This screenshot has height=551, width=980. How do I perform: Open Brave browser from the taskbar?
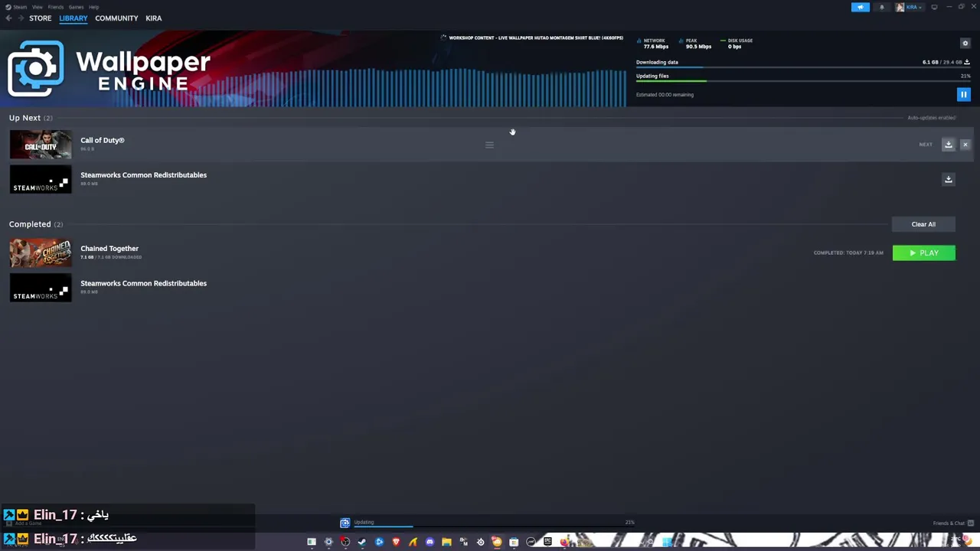click(x=396, y=542)
